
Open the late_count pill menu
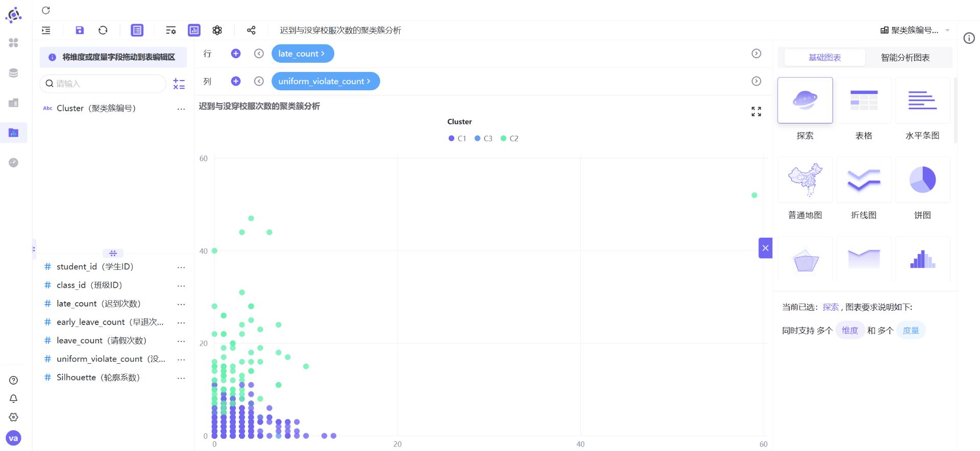[x=303, y=54]
